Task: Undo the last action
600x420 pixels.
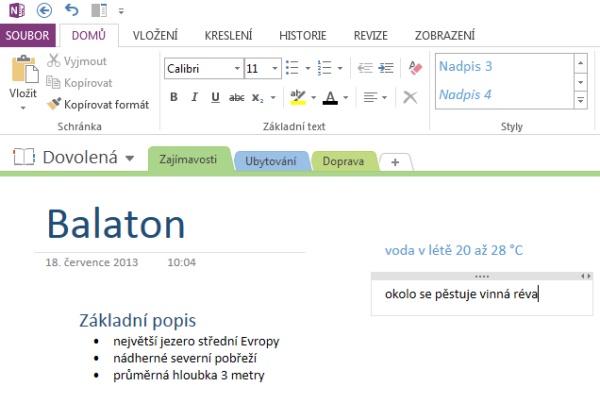Action: coord(72,10)
